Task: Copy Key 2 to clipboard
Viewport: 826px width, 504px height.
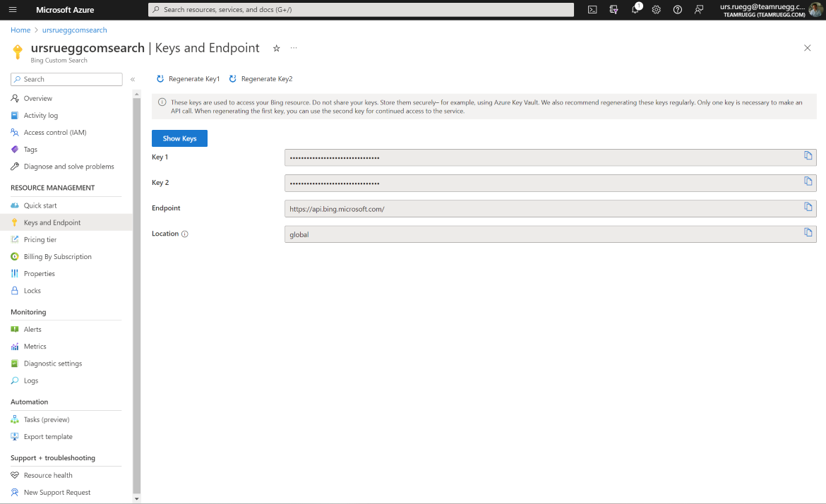Action: click(808, 181)
